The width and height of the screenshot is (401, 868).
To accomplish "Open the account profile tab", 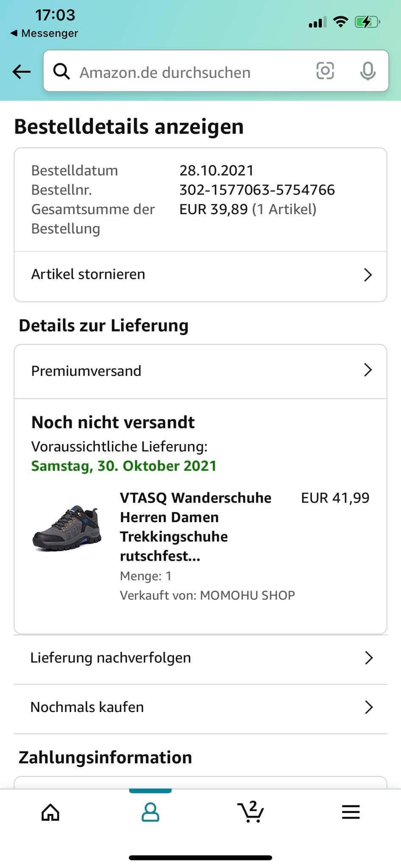I will 150,812.
